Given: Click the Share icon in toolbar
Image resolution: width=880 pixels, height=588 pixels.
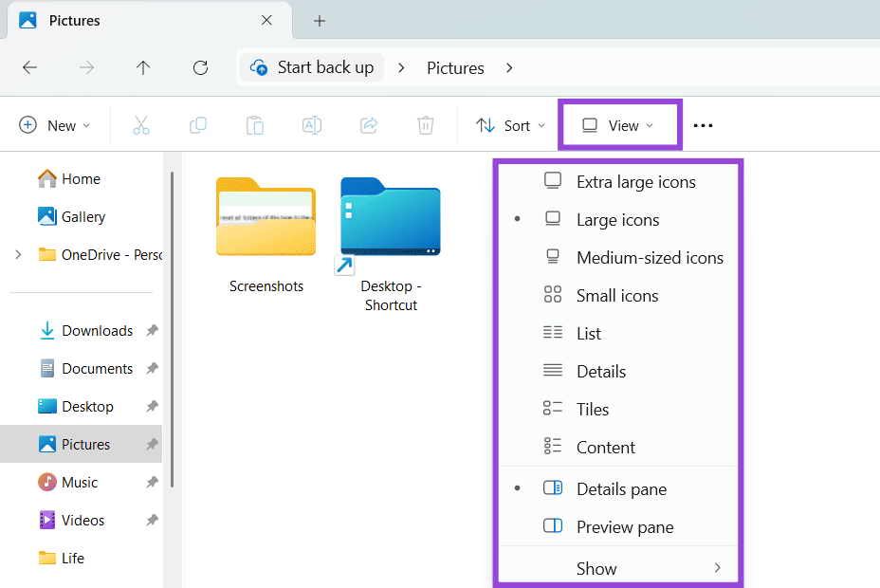Looking at the screenshot, I should point(369,125).
